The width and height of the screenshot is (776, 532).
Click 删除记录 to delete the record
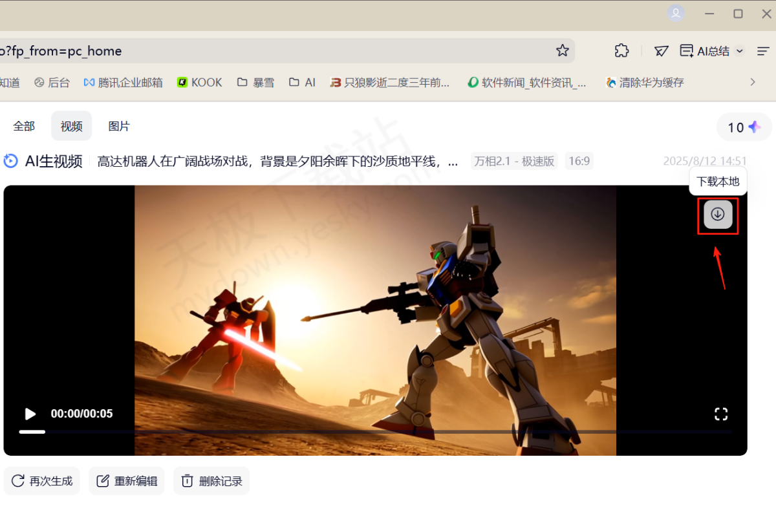[x=211, y=480]
